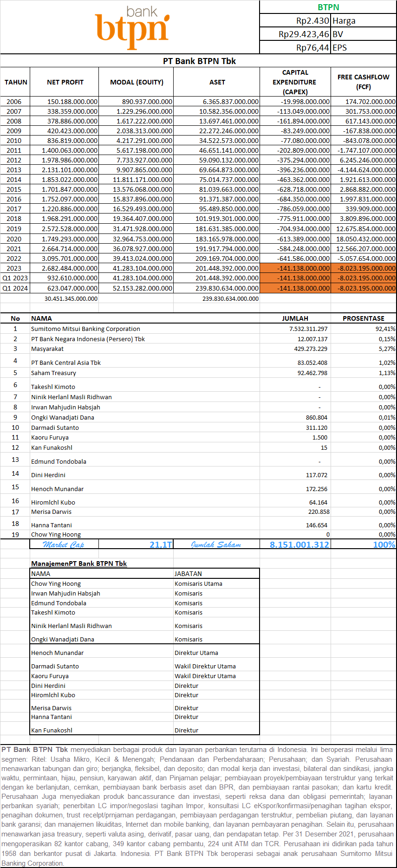Click the 8.151.001.312 total shares value

(299, 544)
